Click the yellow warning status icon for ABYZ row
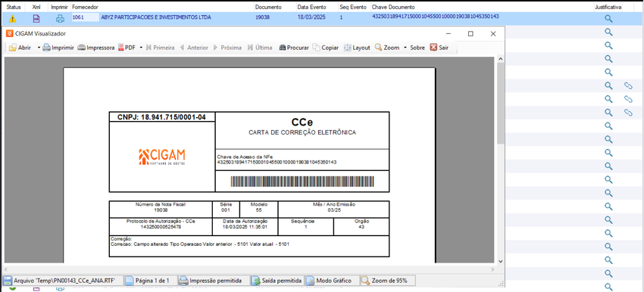The image size is (644, 292). (x=13, y=18)
